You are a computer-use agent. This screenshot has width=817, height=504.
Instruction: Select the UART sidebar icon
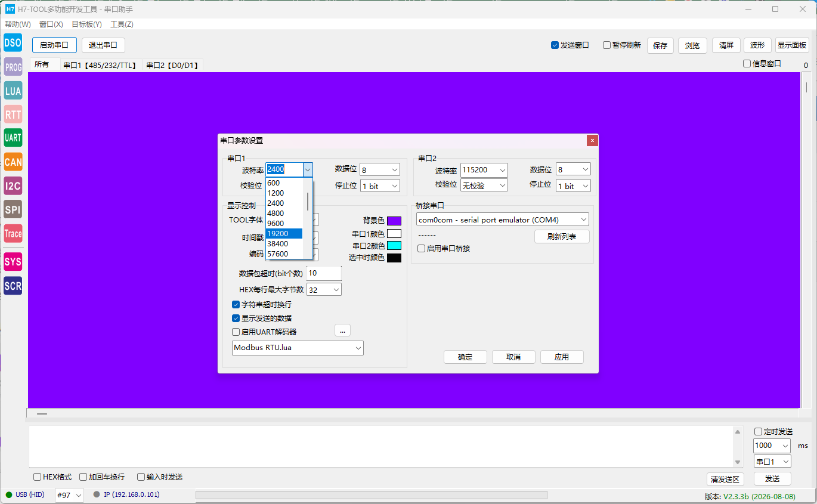coord(13,138)
